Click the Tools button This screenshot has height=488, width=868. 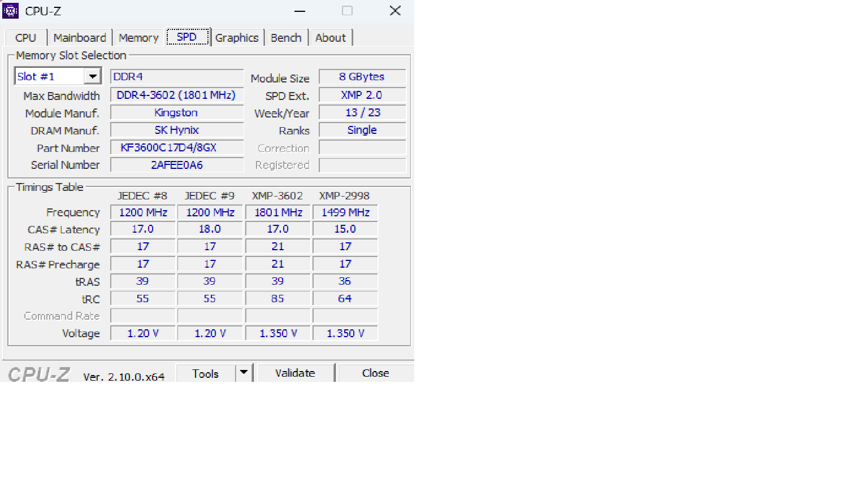point(205,373)
